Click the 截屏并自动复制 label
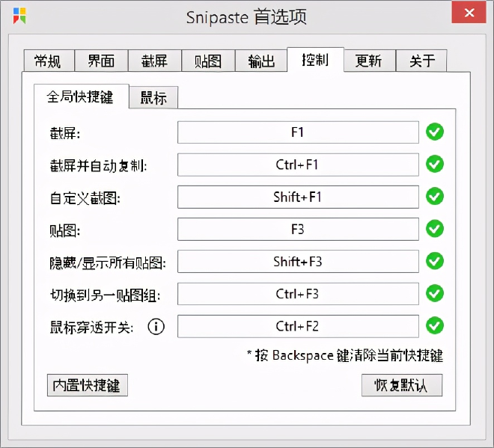This screenshot has width=494, height=448. (98, 165)
